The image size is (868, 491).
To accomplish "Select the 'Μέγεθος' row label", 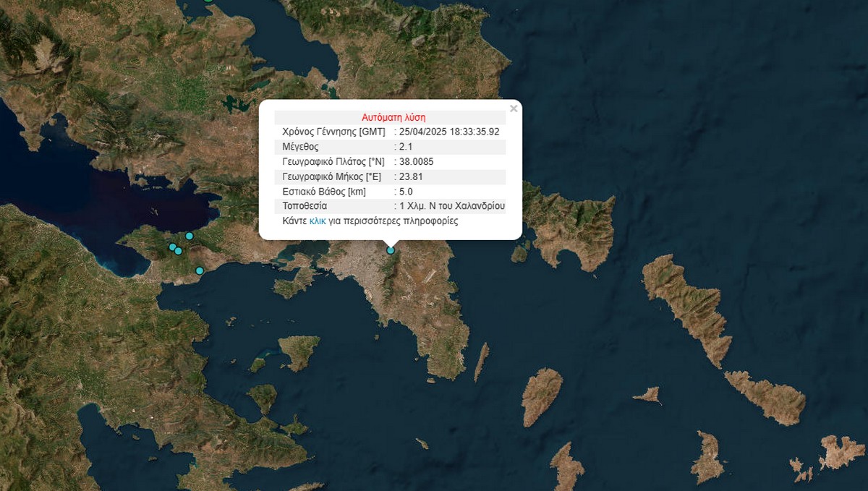I will (x=300, y=147).
